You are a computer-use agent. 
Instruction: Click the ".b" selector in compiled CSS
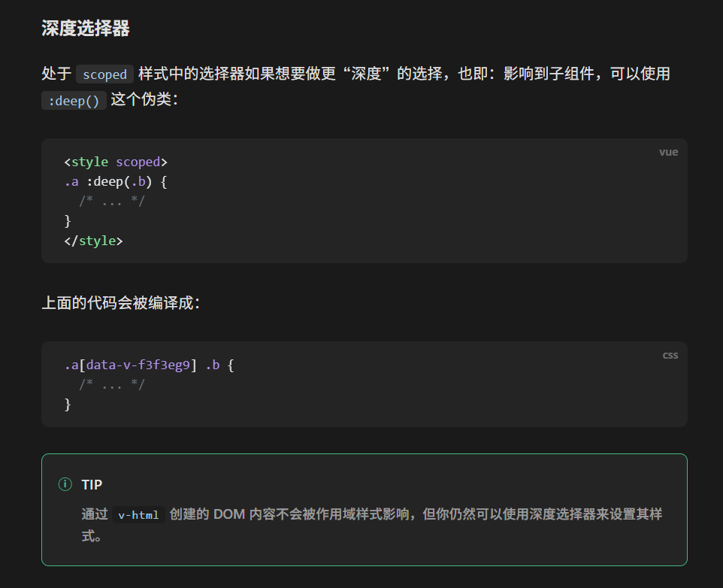click(213, 365)
